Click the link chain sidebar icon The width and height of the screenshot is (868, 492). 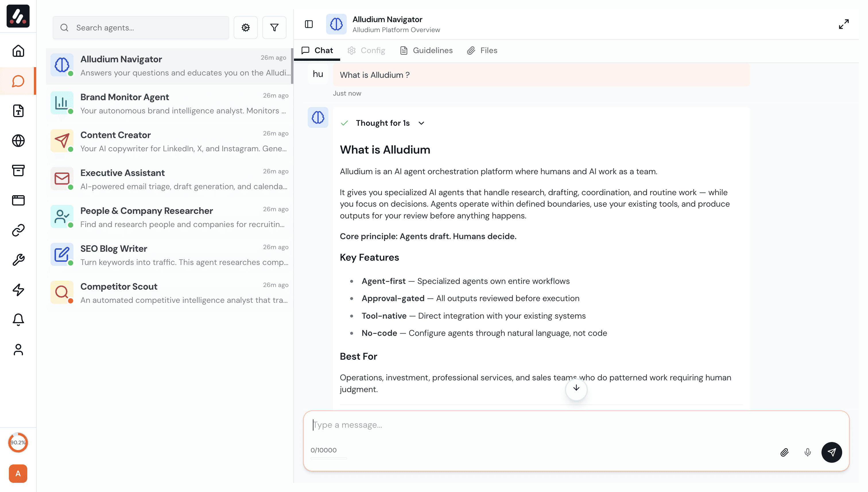[x=18, y=230]
